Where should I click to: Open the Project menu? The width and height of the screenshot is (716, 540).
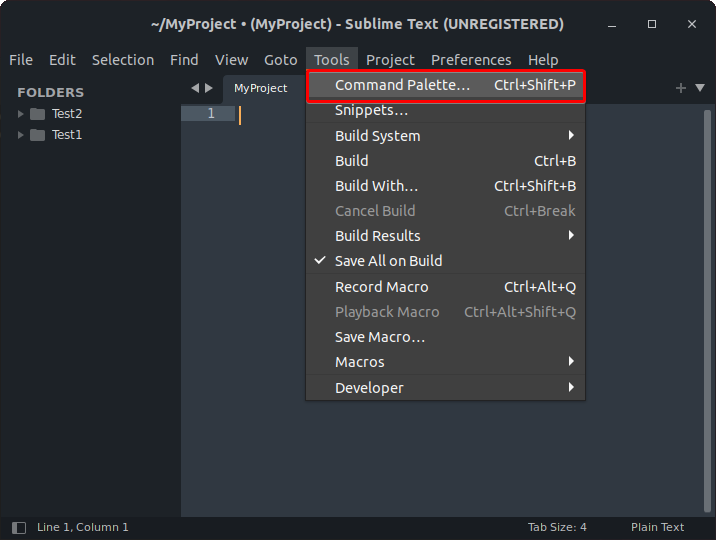click(x=390, y=60)
